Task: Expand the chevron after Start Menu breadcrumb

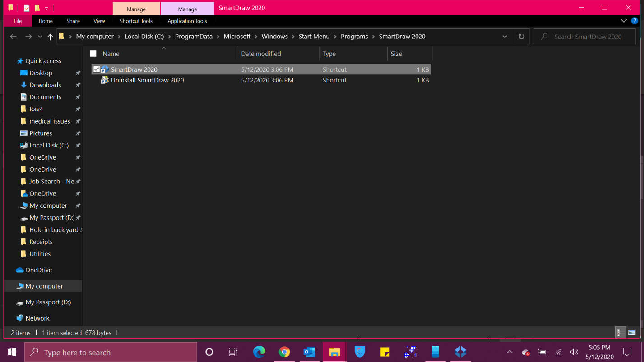Action: (335, 37)
